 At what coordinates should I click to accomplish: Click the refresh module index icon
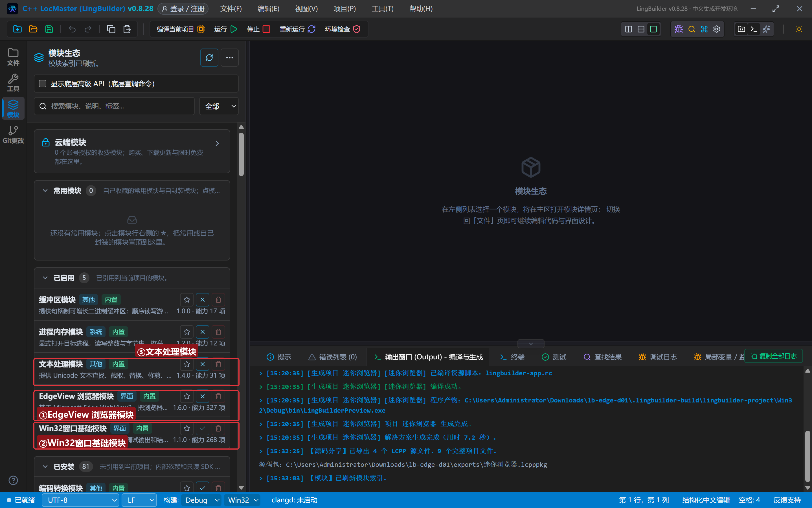click(x=209, y=58)
